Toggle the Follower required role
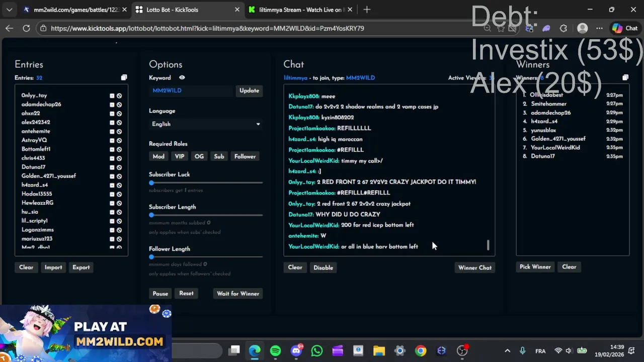 click(245, 156)
